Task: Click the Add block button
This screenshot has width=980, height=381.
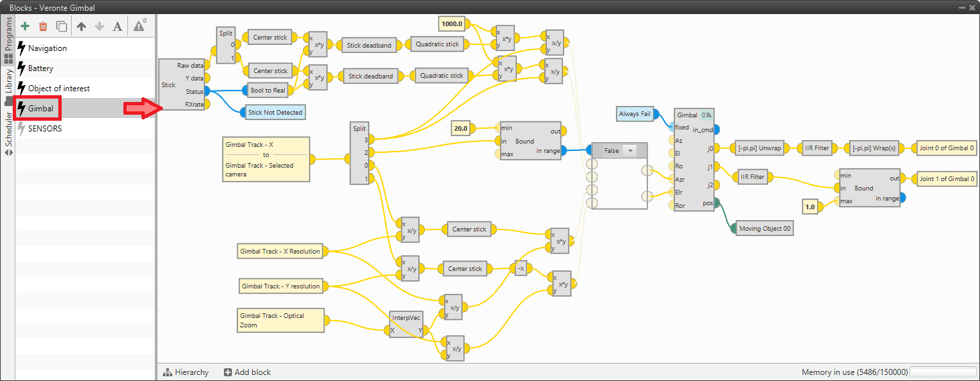Action: (247, 372)
